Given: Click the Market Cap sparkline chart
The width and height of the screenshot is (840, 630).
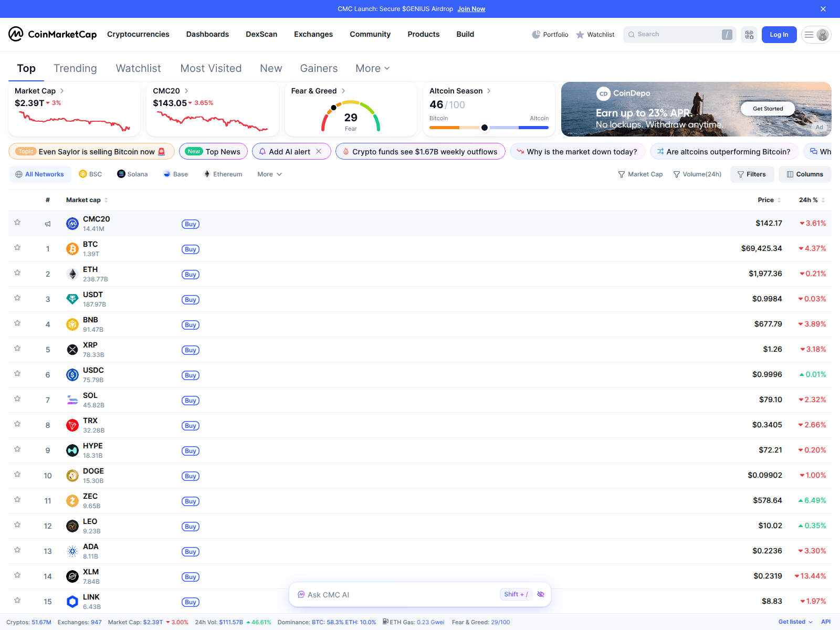Looking at the screenshot, I should 75,121.
